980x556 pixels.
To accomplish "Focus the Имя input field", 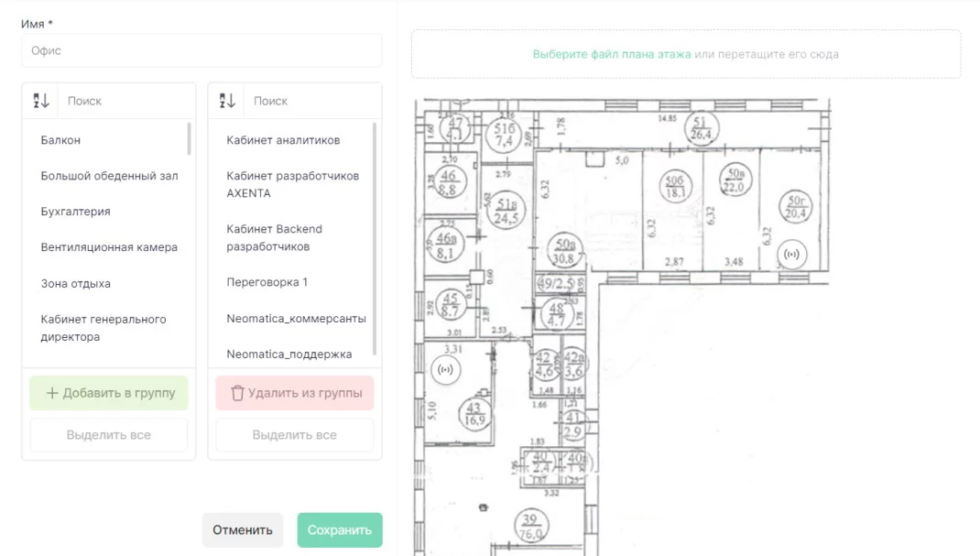I will [x=201, y=50].
